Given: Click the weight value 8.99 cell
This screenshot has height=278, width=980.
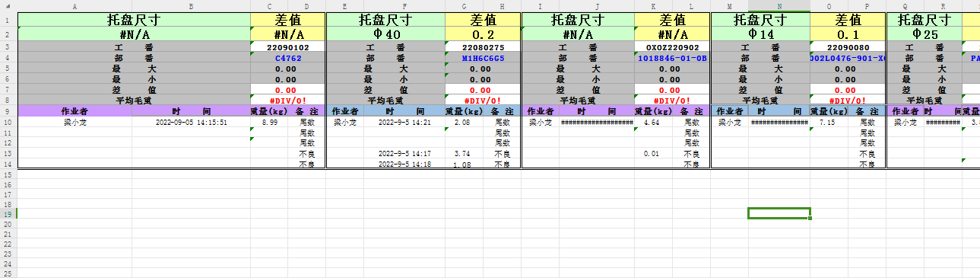Looking at the screenshot, I should pos(269,122).
